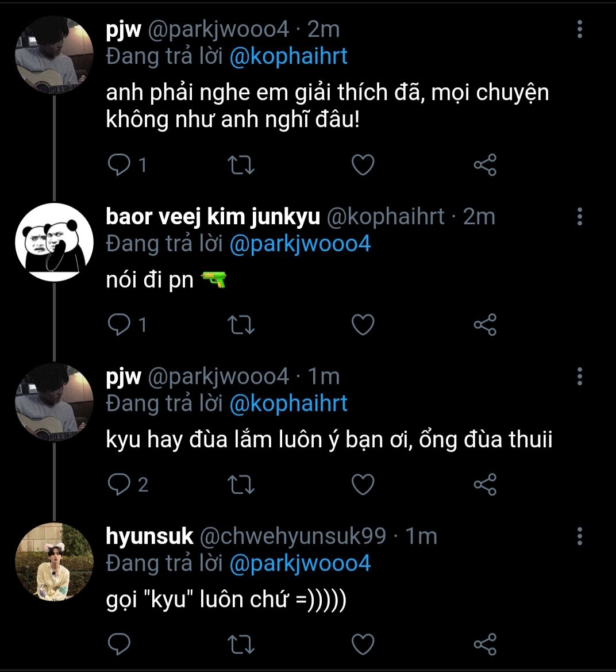616x672 pixels.
Task: Like pjw's tweet about giải thích
Action: point(363,166)
